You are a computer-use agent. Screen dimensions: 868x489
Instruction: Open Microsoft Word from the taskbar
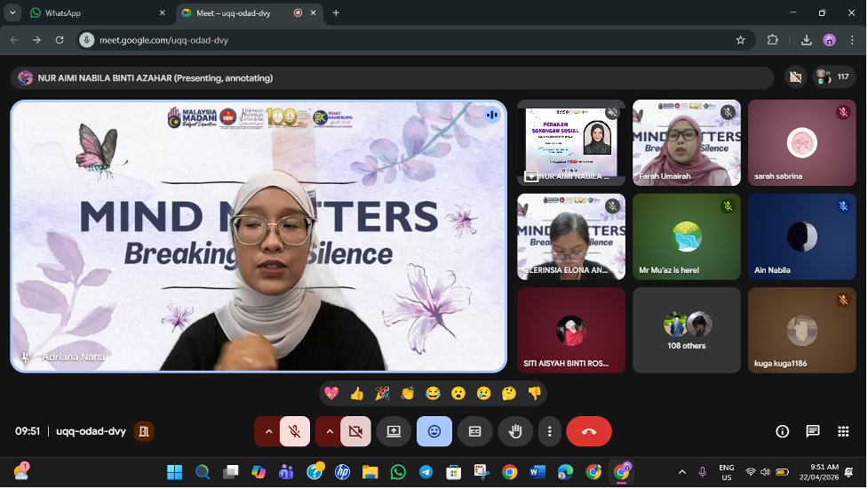(x=538, y=472)
